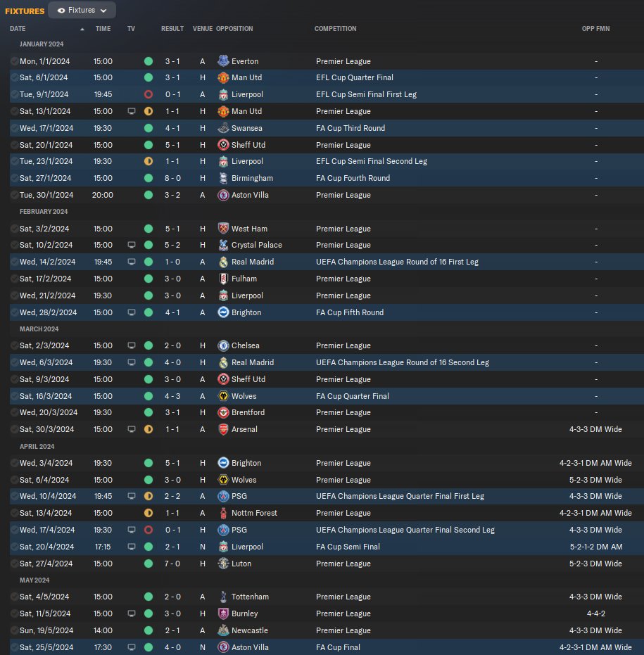Click the Wolves badge in FA Cup Quarter Final row
The image size is (644, 655).
pyautogui.click(x=223, y=396)
